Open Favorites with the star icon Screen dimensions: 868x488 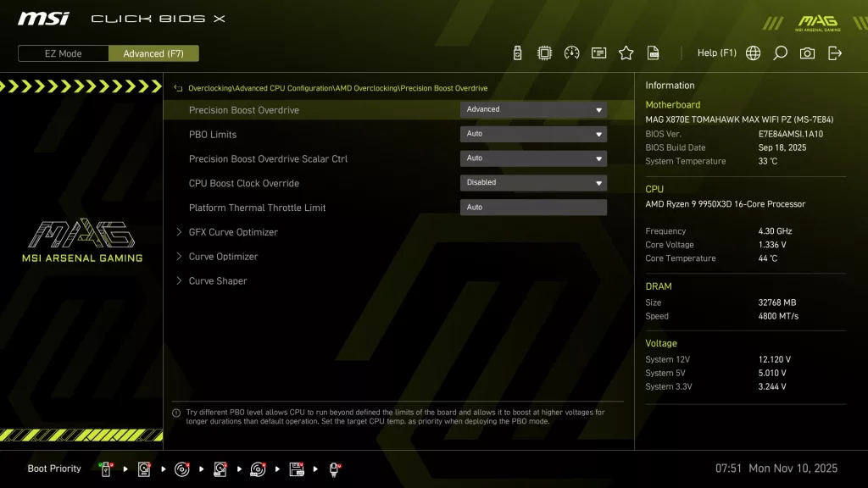pyautogui.click(x=626, y=52)
